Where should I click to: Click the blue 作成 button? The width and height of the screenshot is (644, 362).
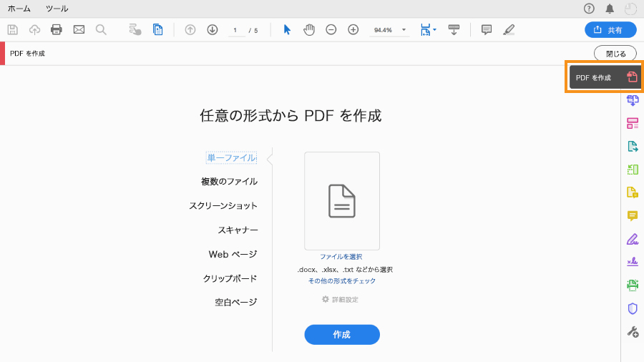(x=342, y=335)
